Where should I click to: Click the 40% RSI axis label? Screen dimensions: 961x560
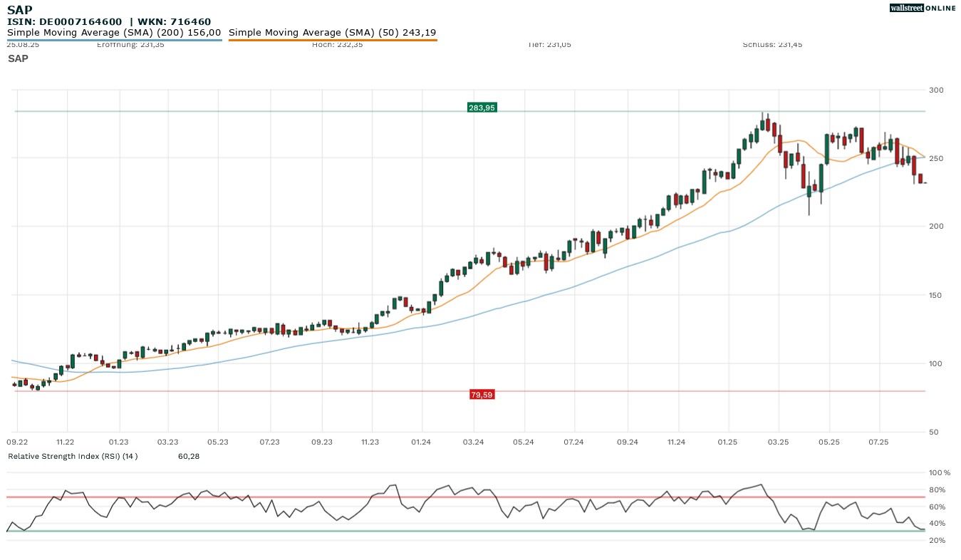click(939, 524)
